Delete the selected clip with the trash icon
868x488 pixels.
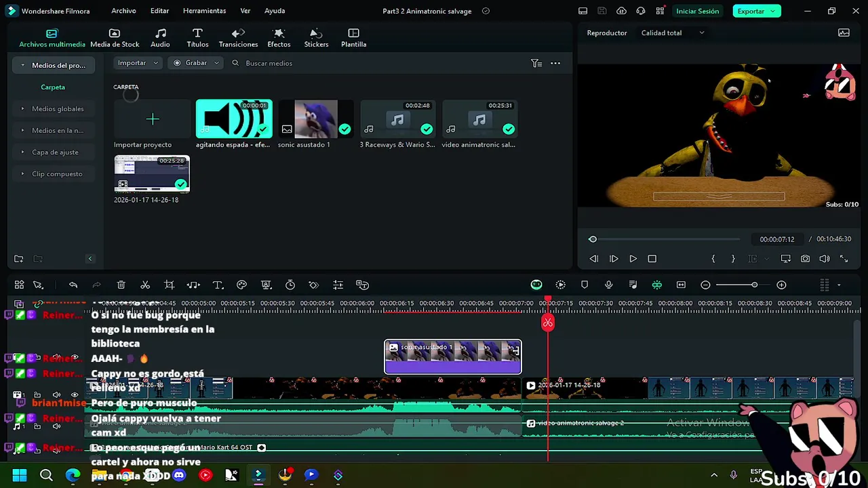coord(121,285)
